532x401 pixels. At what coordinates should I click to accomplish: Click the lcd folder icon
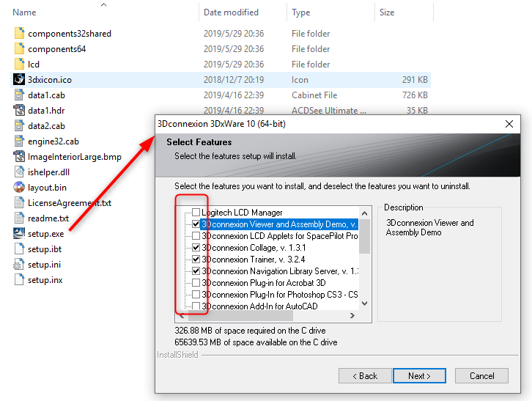tap(19, 64)
